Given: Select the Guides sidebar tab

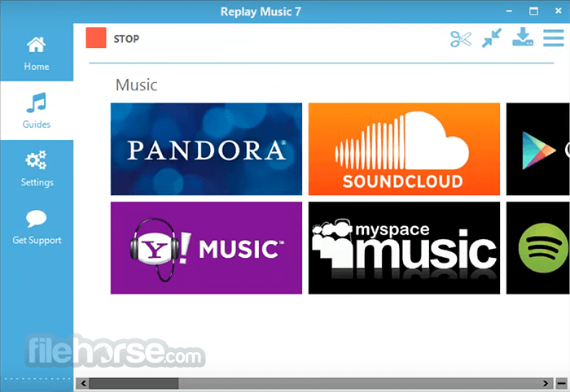Looking at the screenshot, I should 37,111.
